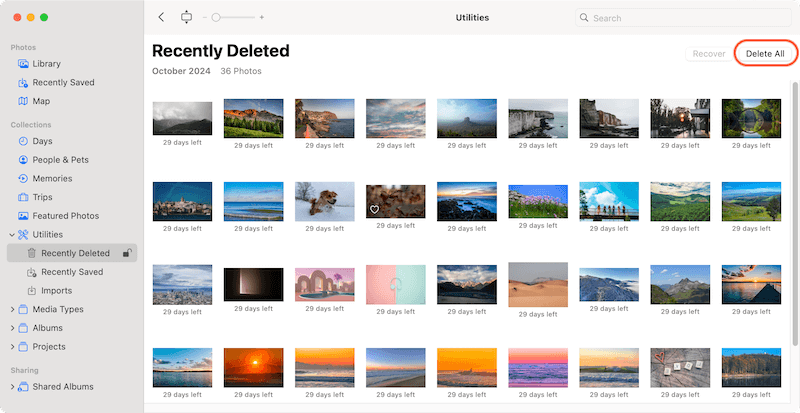Click the magnifying glass search icon
The width and height of the screenshot is (800, 413).
tap(584, 18)
